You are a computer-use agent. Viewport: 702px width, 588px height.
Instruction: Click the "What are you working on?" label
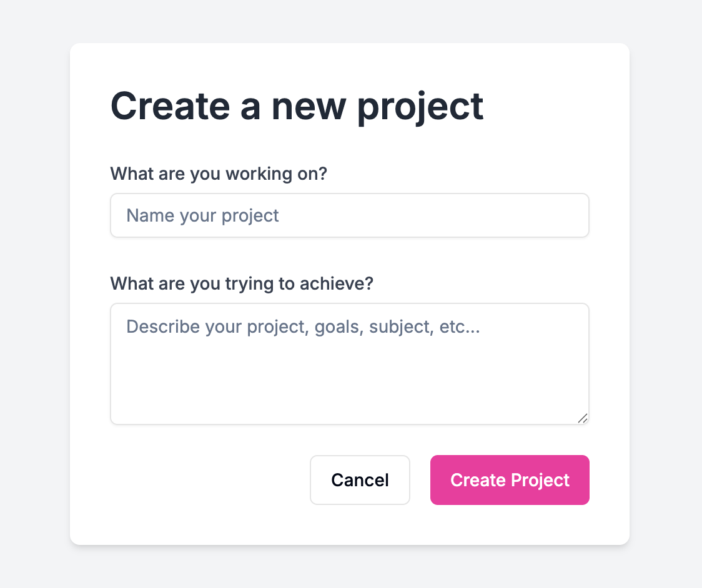219,174
